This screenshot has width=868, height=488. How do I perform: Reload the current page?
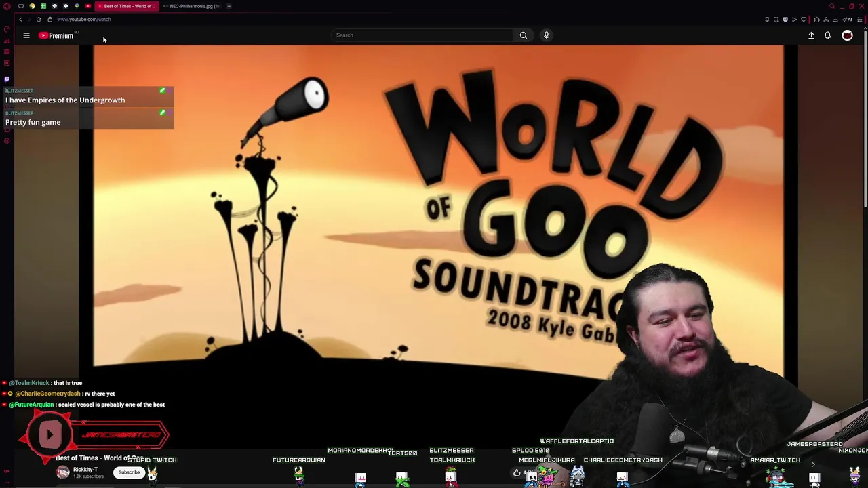click(39, 19)
